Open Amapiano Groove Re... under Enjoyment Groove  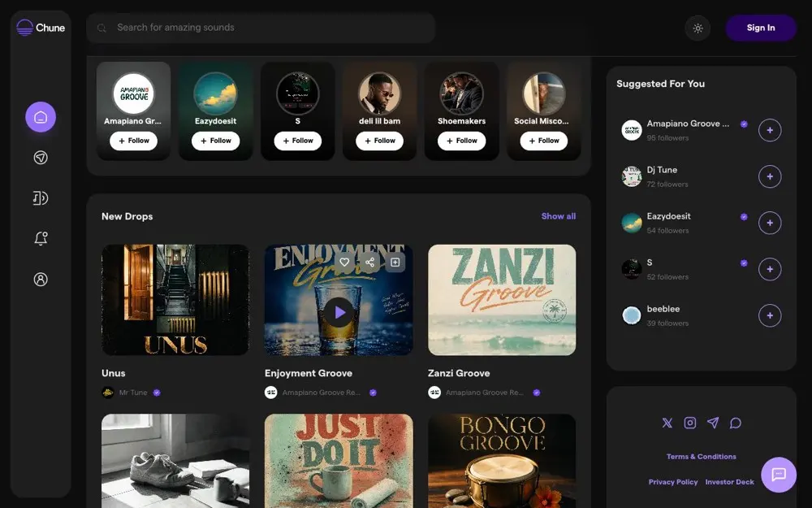(x=321, y=393)
